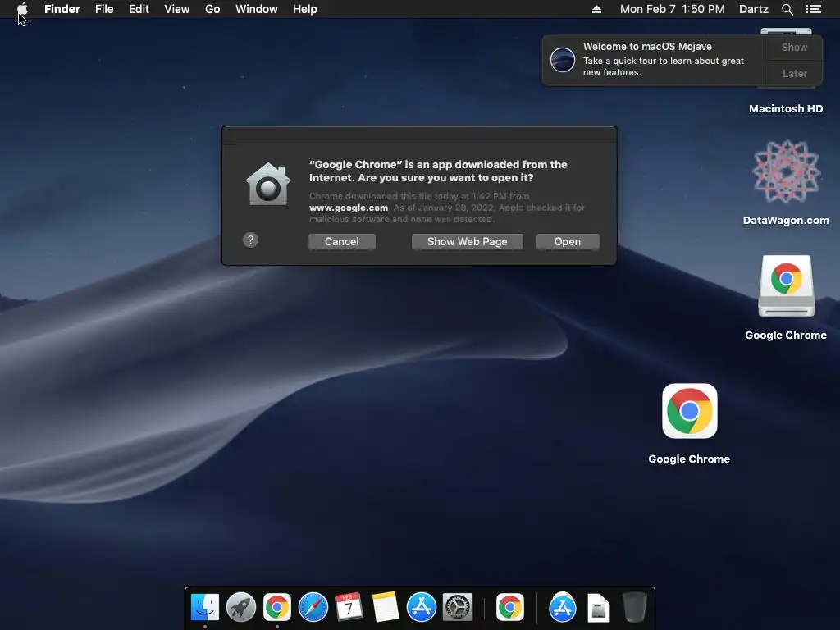Screen dimensions: 840x630
Task: Open Calendar from the Dock
Action: 349,608
